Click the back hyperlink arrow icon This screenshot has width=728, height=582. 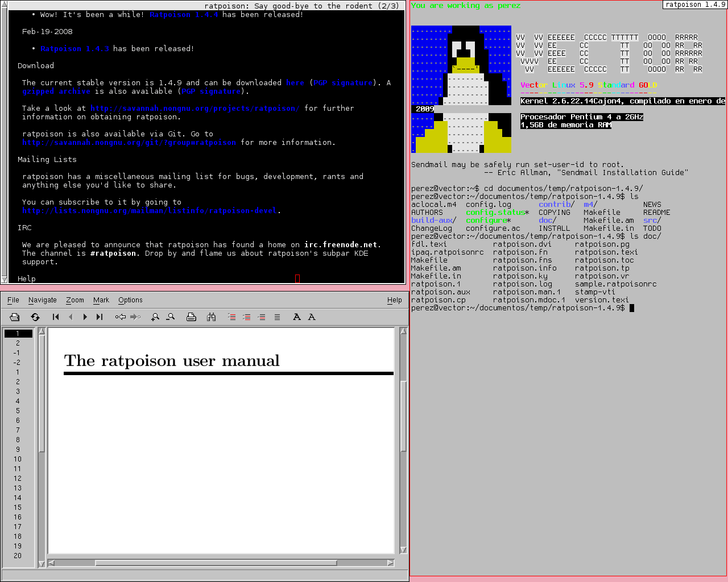click(121, 317)
